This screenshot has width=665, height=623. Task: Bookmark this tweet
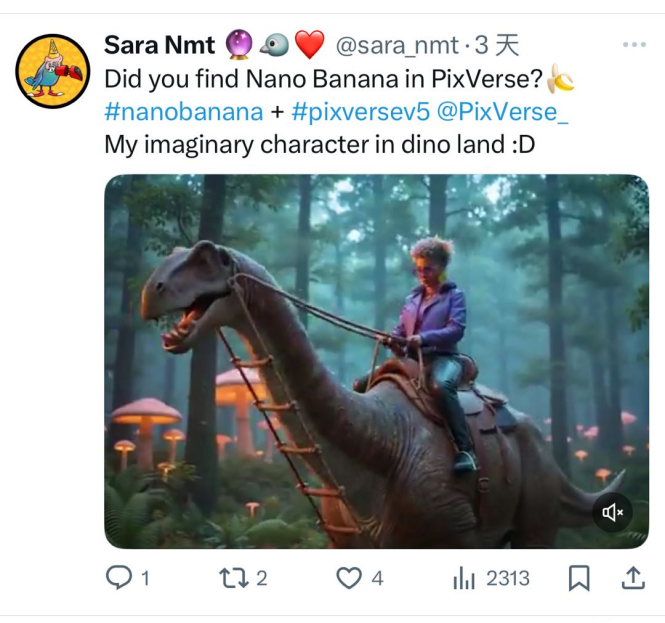pyautogui.click(x=579, y=578)
